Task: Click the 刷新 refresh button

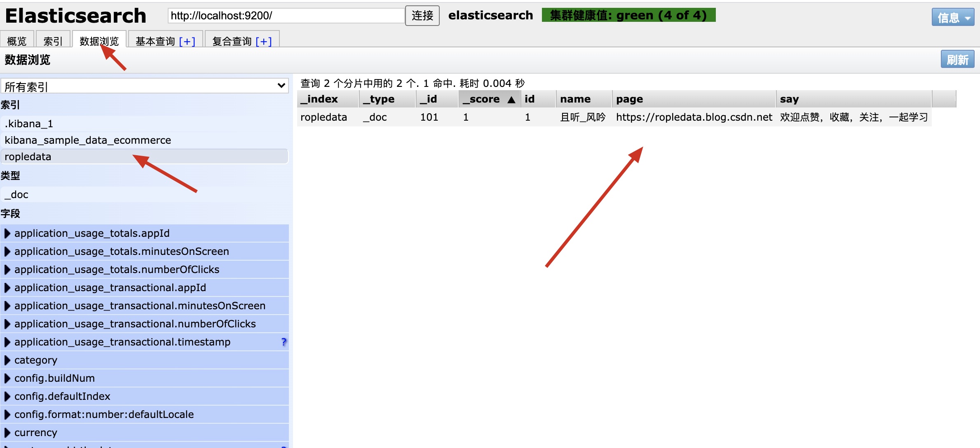Action: [957, 60]
